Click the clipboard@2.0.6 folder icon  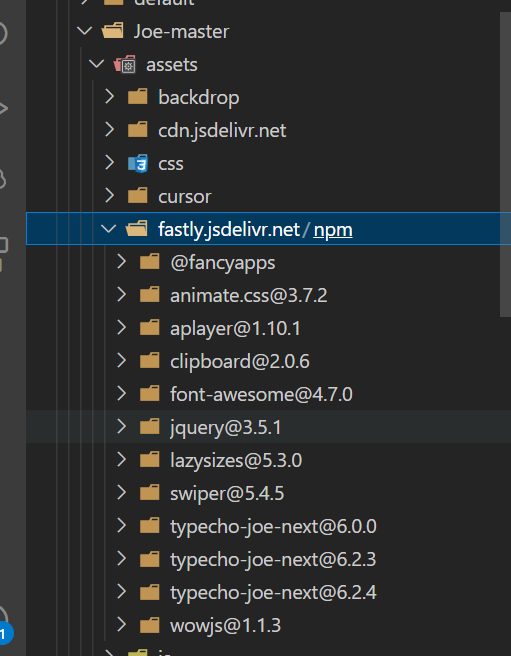[149, 361]
